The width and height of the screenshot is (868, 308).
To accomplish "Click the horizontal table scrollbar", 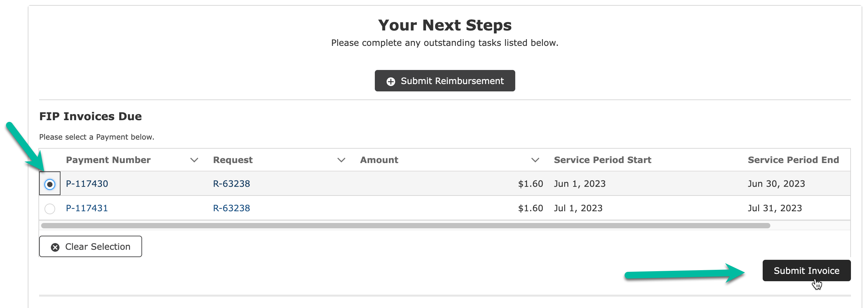I will click(405, 226).
